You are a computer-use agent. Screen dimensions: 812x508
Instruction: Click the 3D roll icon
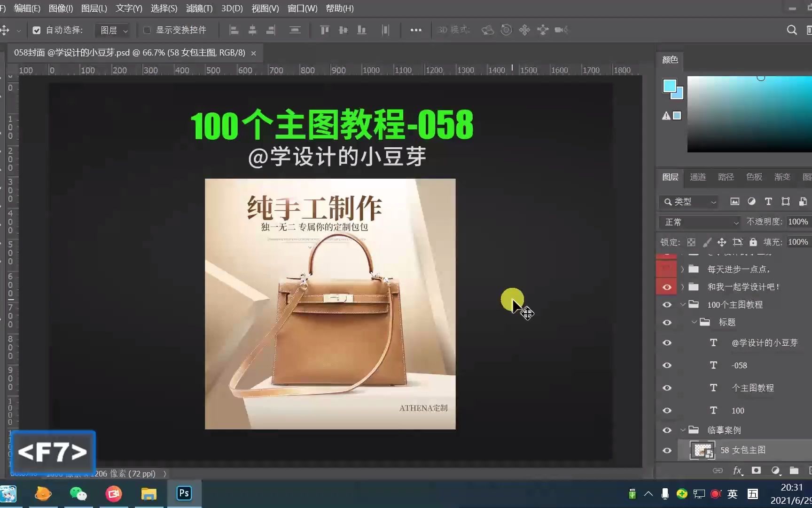pos(506,30)
